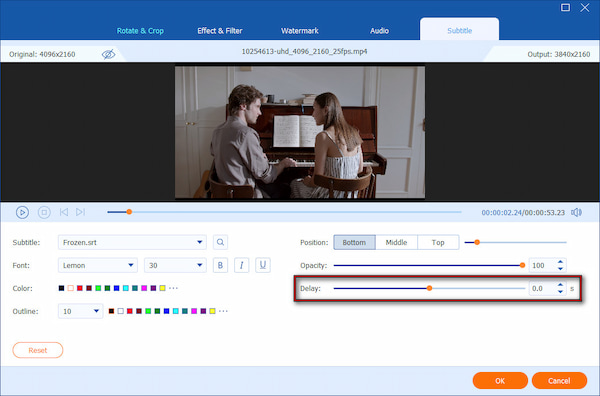Image resolution: width=600 pixels, height=396 pixels.
Task: Click the Delay value field showing 0.0
Action: click(542, 288)
